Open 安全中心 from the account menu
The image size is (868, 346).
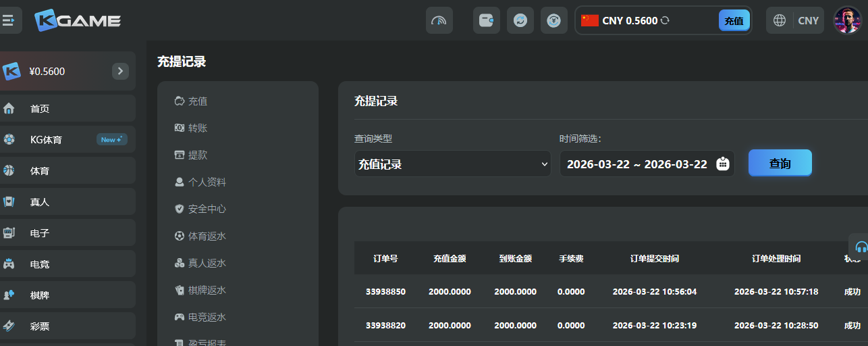[x=207, y=209]
